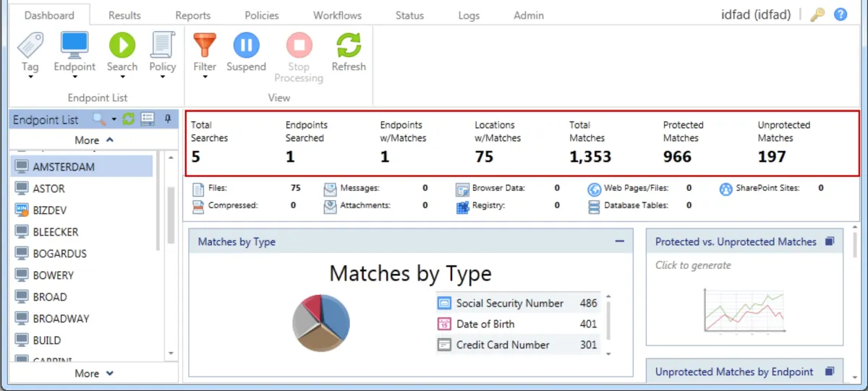Click the Date of Birth calendar icon

(x=444, y=324)
